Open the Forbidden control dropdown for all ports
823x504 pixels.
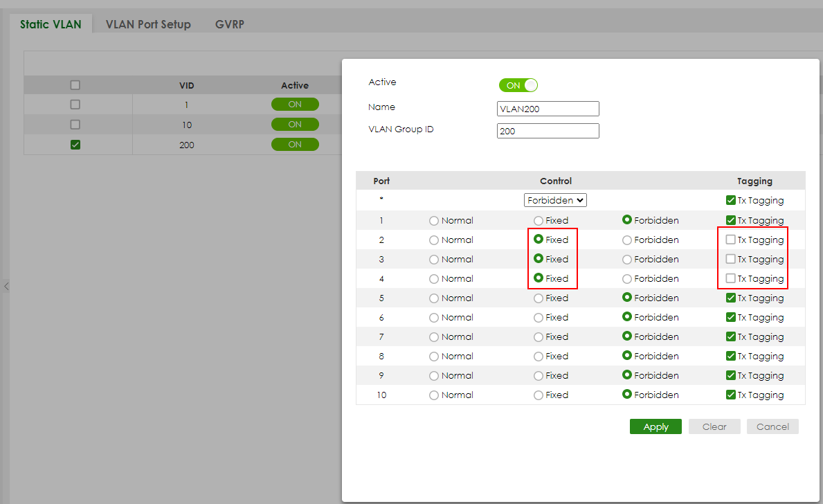pyautogui.click(x=555, y=199)
